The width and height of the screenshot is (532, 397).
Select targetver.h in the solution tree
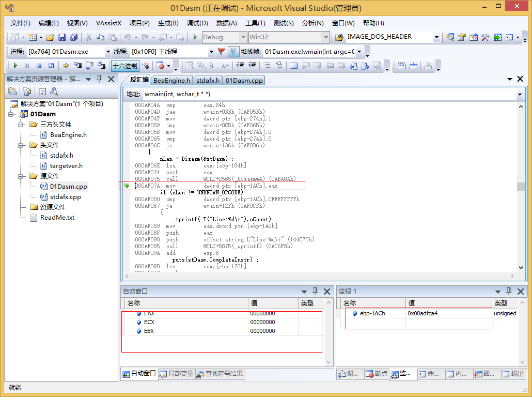tap(66, 166)
